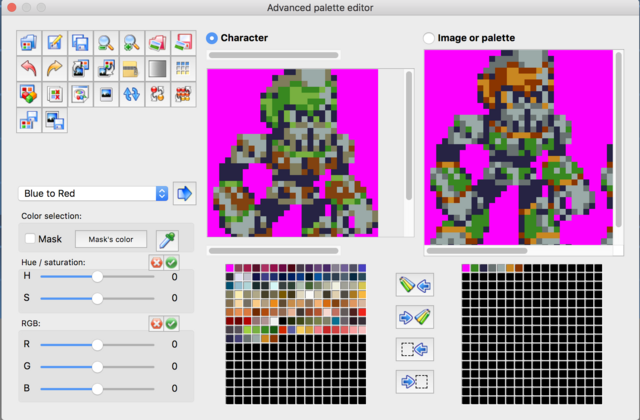Click the image or palette sprite preview
640x420 pixels.
coord(518,147)
